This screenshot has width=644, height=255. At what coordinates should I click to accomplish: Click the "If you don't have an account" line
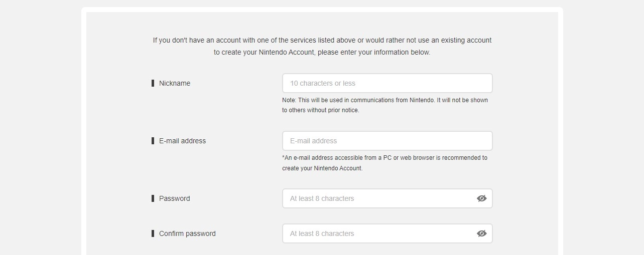pos(322,40)
